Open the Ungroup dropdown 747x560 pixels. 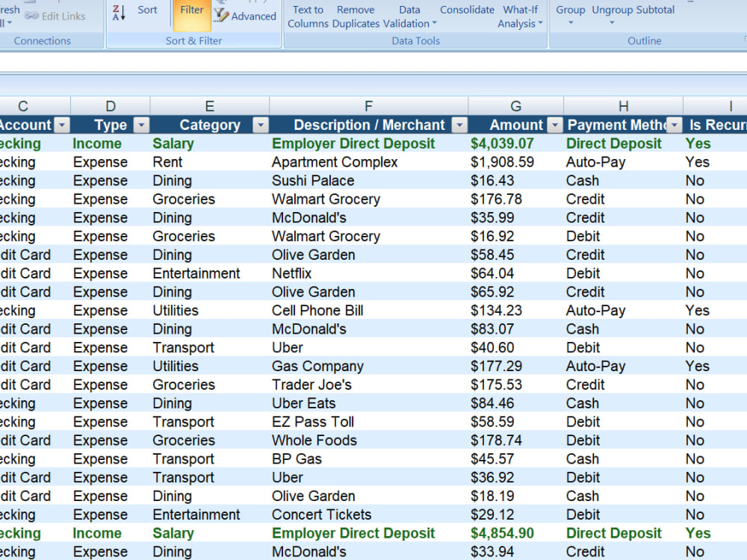pos(613,15)
